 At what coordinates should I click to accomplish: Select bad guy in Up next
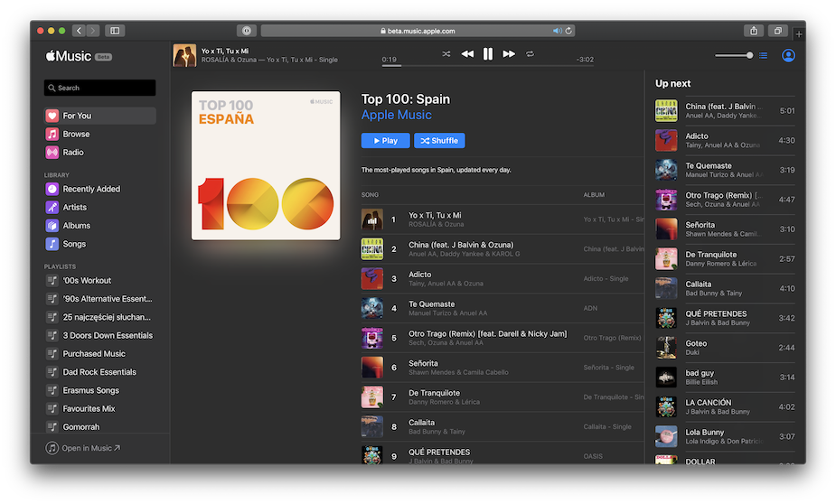tap(725, 378)
